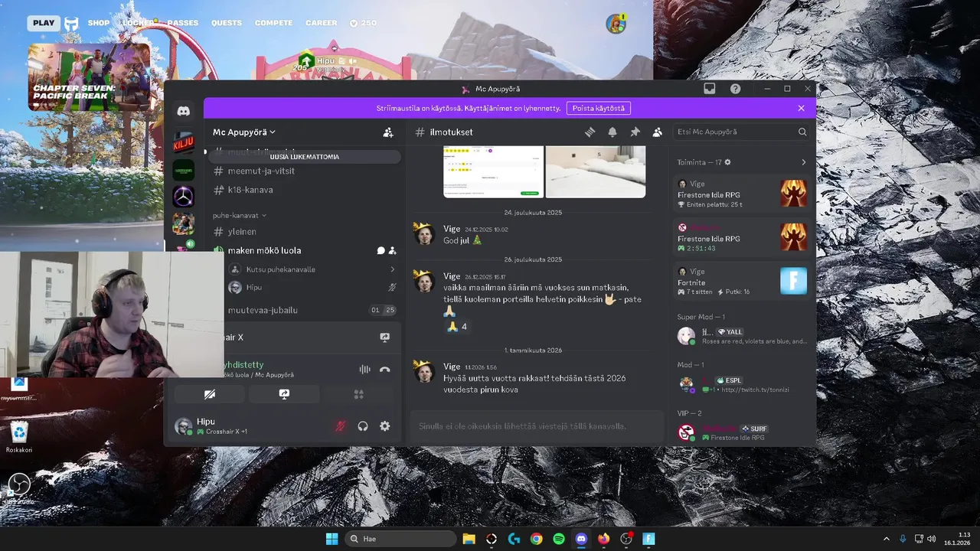Click invite people icon beside Mc Apupyörä
The width and height of the screenshot is (980, 551).
pyautogui.click(x=388, y=132)
